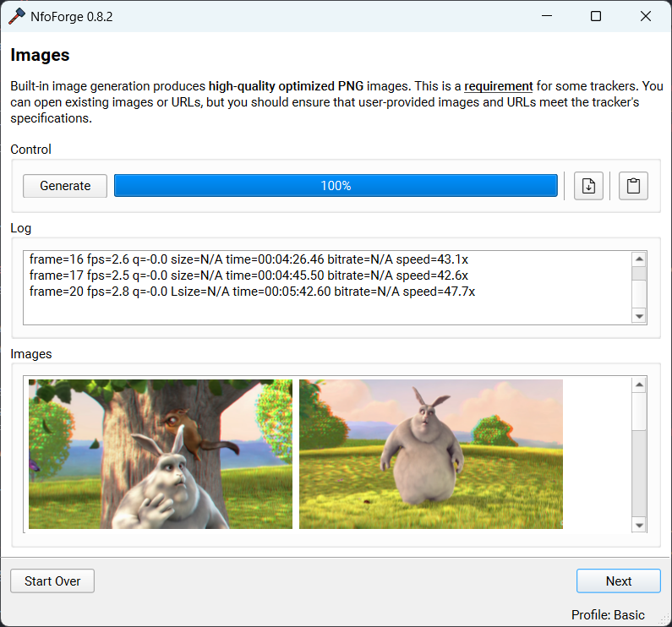Select the bunny and squirrel thumbnail

(x=161, y=454)
